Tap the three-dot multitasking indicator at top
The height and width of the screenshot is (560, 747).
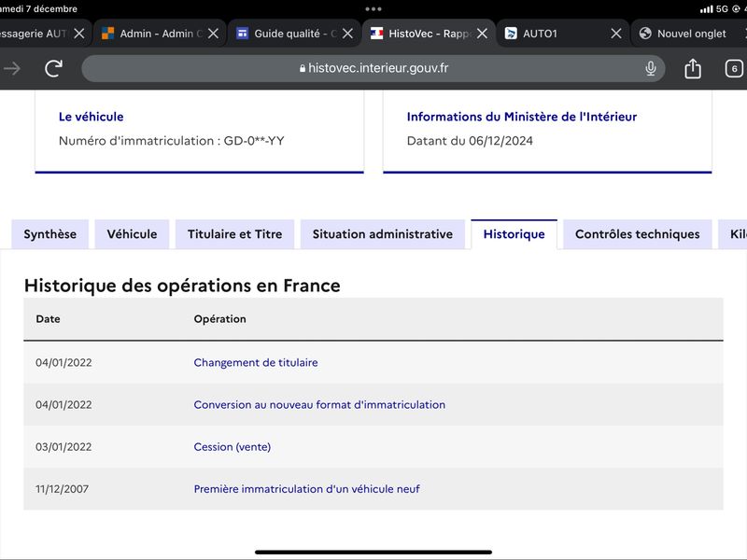[x=373, y=8]
